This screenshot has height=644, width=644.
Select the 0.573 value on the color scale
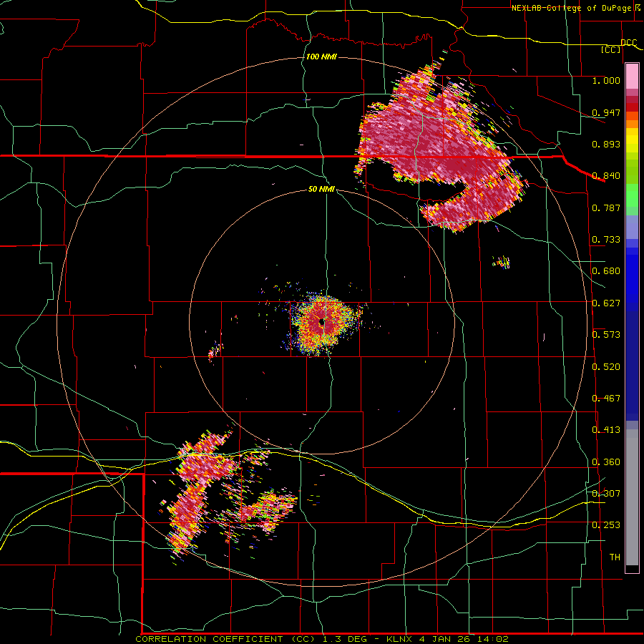click(x=606, y=335)
